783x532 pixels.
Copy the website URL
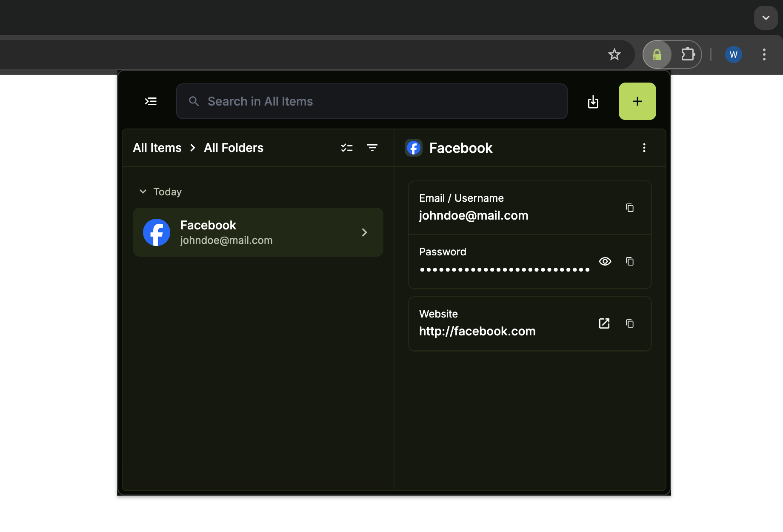(x=630, y=323)
